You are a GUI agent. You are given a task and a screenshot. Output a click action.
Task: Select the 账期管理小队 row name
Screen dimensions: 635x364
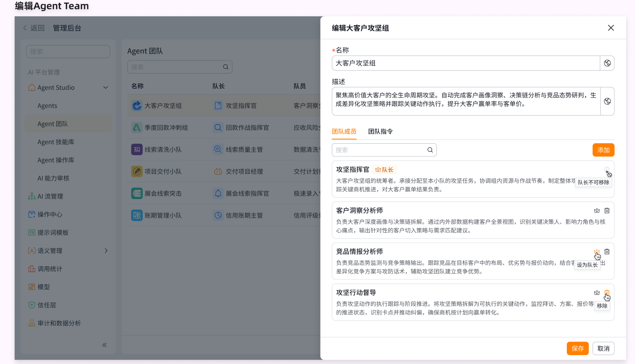coord(163,215)
